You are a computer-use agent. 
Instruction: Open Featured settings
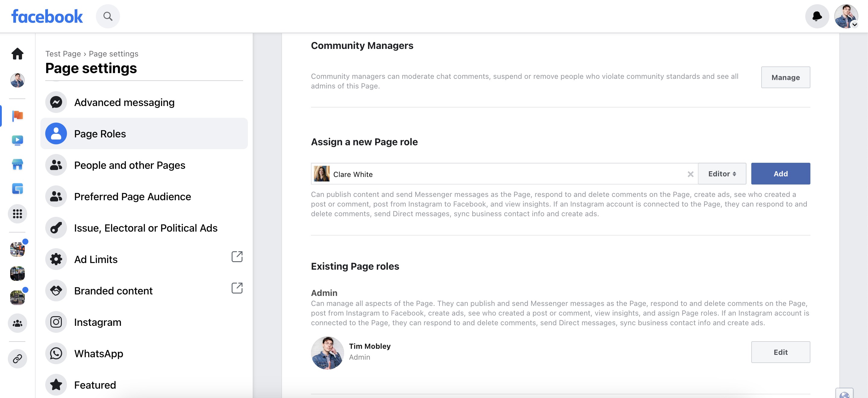pos(144,384)
